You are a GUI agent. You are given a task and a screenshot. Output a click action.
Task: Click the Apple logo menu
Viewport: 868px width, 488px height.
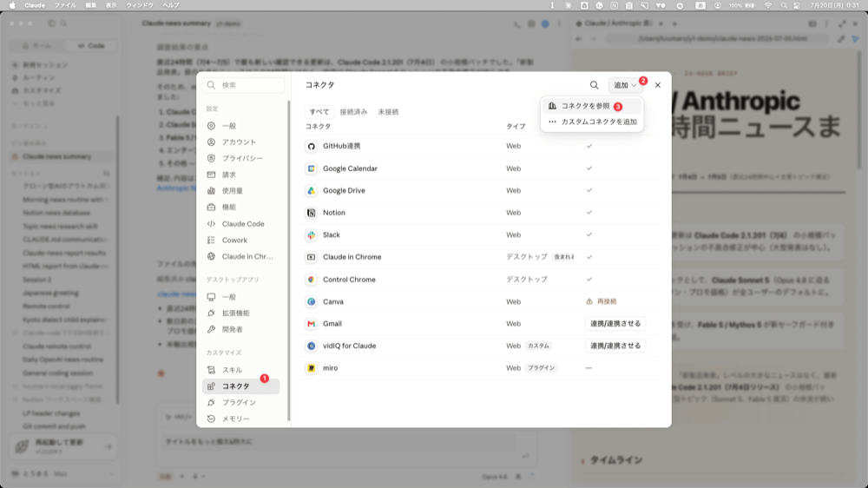tap(12, 5)
